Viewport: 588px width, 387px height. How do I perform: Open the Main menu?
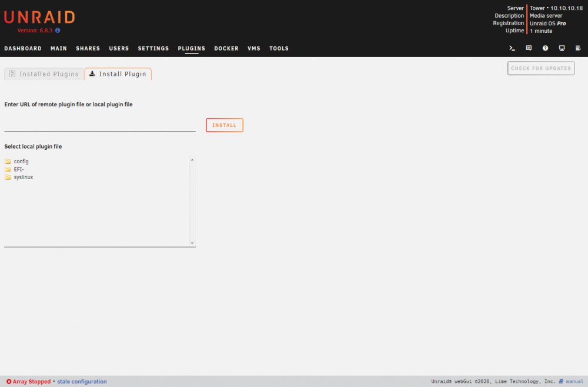[x=59, y=49]
